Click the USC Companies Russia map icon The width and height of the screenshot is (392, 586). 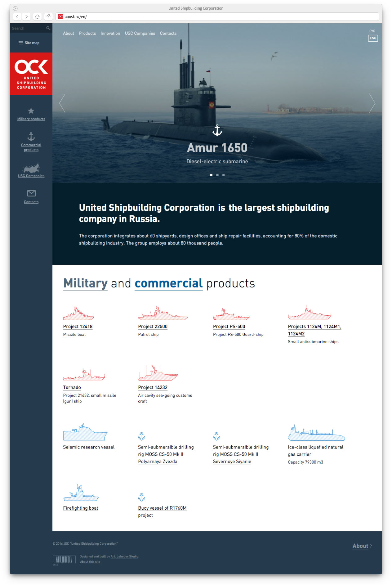pyautogui.click(x=31, y=168)
